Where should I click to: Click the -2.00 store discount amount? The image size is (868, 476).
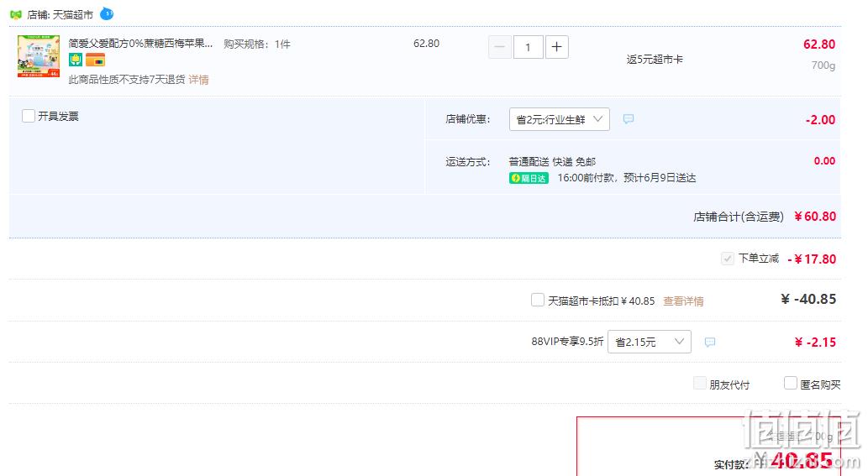point(820,119)
